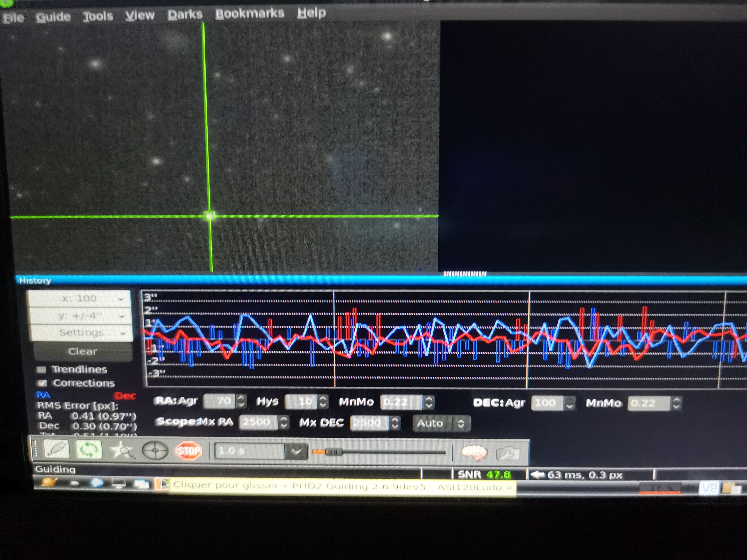Screen dimensions: 747x560
Task: Click the Clear button in the History panel
Action: [83, 351]
